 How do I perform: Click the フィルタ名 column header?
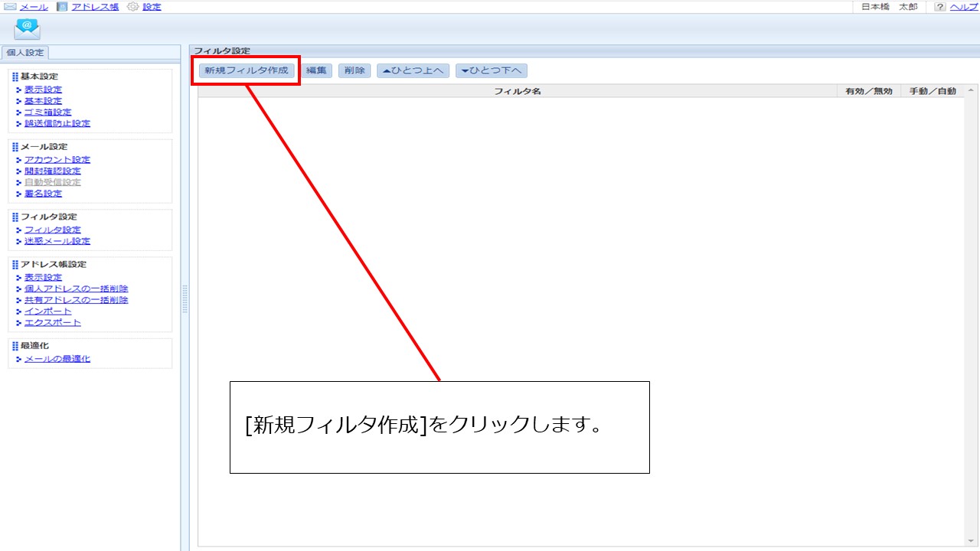pos(518,91)
